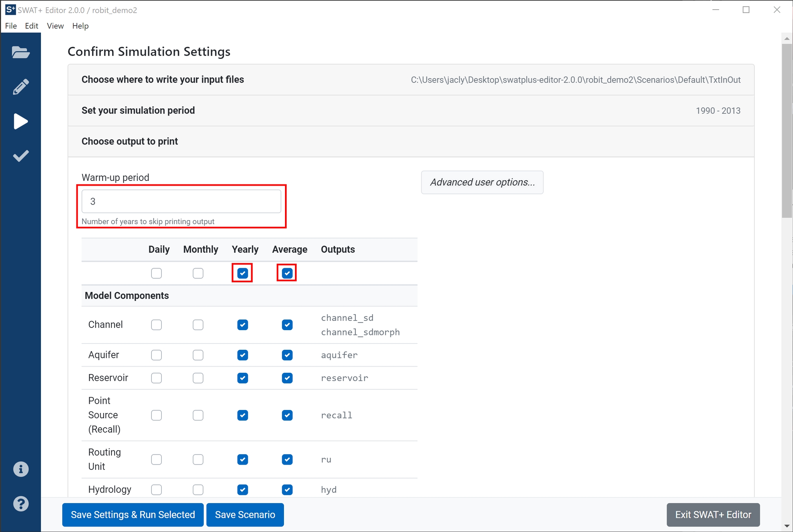This screenshot has height=532, width=793.
Task: Enable Daily output for all components
Action: click(156, 273)
